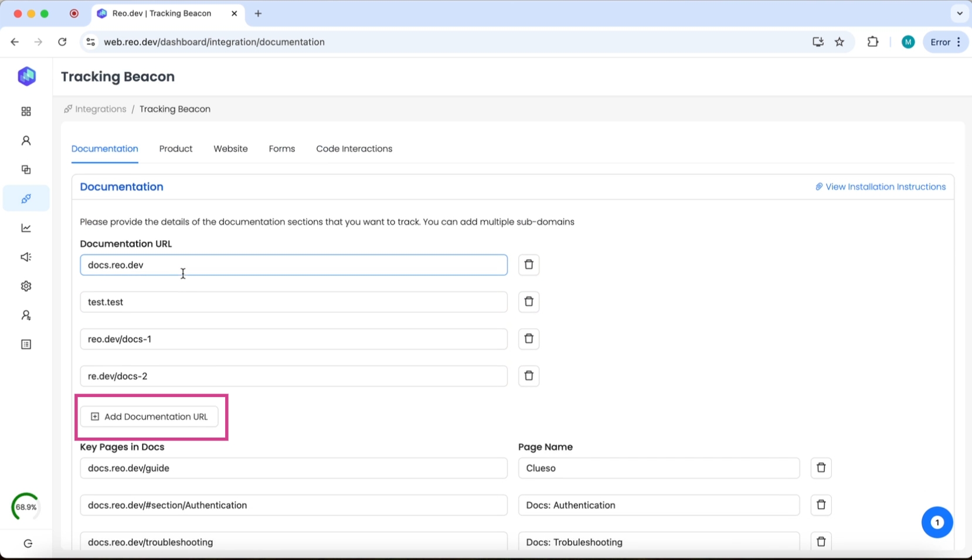Viewport: 972px width, 560px height.
Task: Open the settings gear icon in sidebar
Action: point(26,286)
